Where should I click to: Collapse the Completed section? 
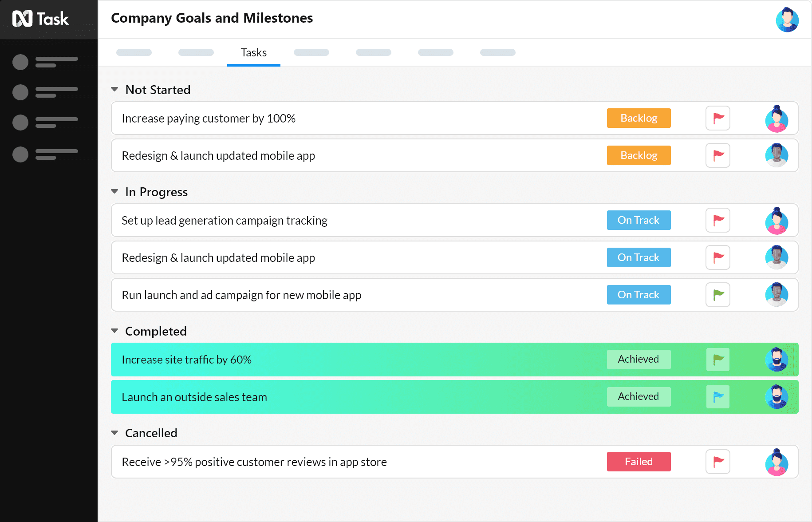[x=115, y=331]
